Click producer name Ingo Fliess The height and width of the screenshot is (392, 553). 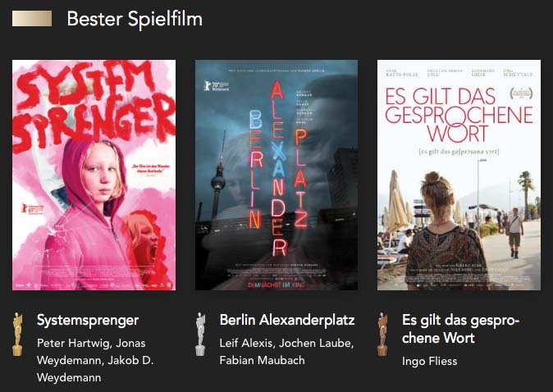430,361
